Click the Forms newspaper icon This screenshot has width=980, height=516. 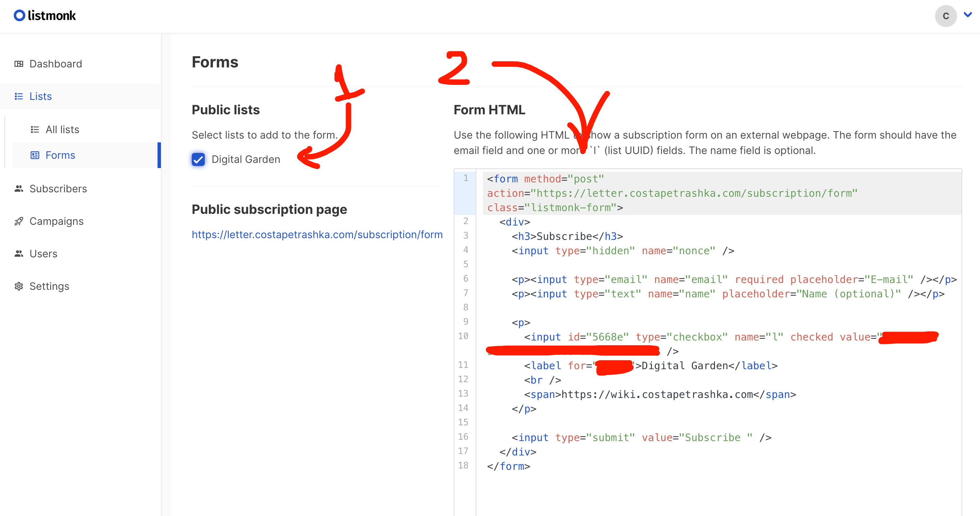pos(35,155)
